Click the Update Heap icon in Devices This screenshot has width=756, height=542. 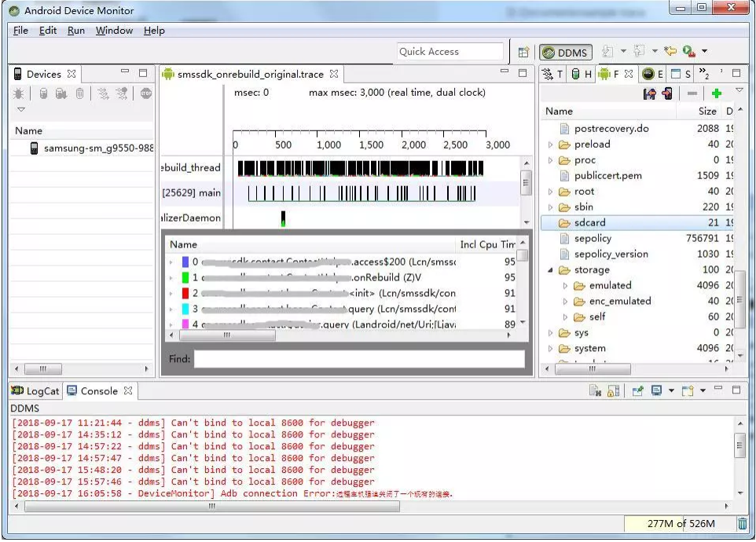43,93
